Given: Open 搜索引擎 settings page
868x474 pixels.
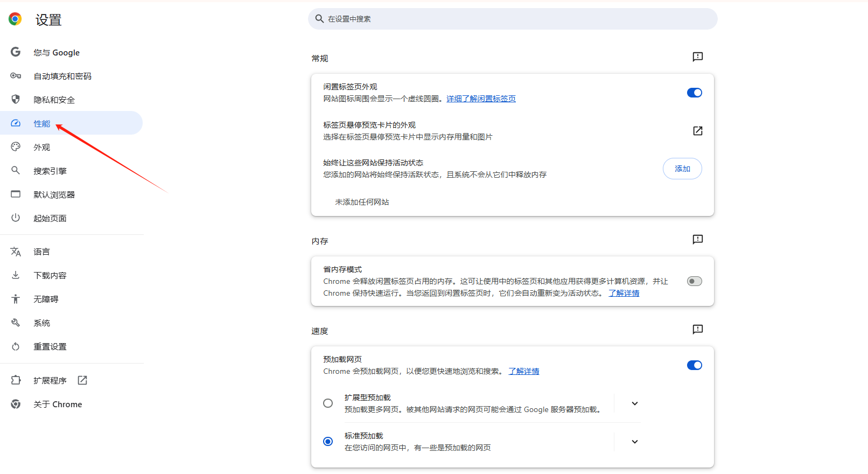Looking at the screenshot, I should [x=71, y=171].
